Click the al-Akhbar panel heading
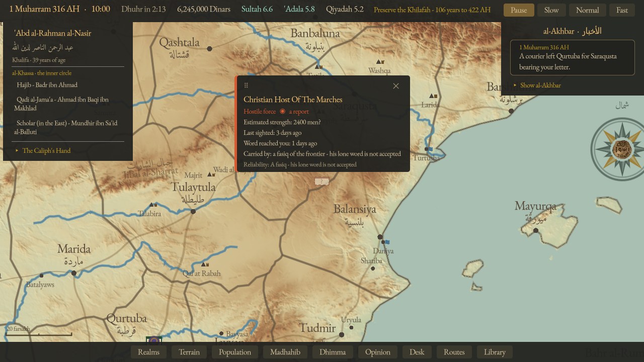This screenshot has width=644, height=362. click(573, 31)
